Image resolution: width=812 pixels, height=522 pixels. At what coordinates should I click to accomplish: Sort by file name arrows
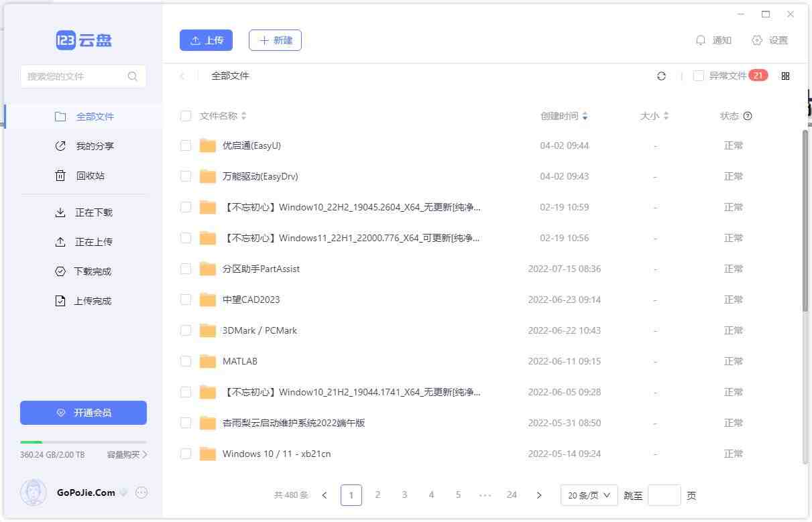click(243, 116)
